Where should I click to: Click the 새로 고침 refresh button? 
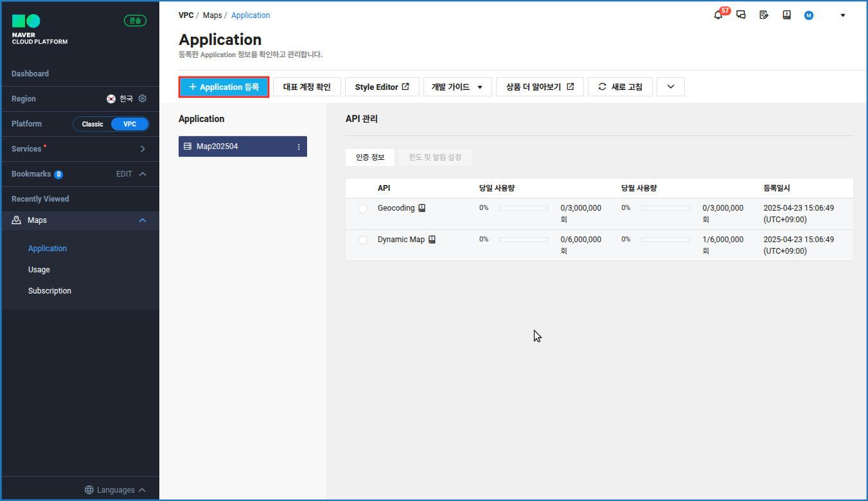pos(620,87)
